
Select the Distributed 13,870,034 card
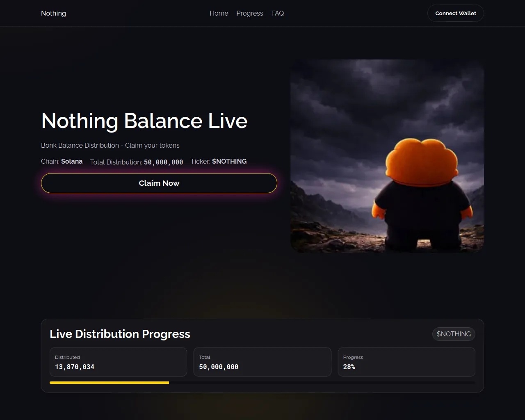(x=118, y=362)
